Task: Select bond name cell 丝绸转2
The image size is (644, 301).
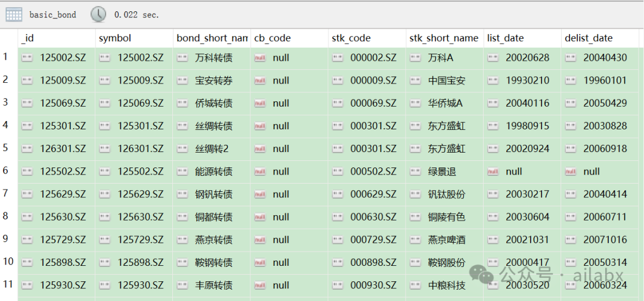Action: tap(212, 148)
